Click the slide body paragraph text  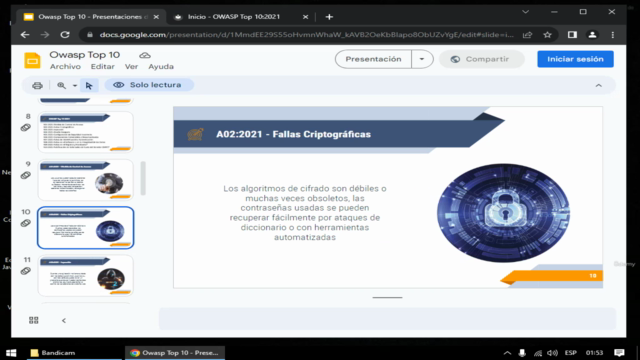(305, 213)
